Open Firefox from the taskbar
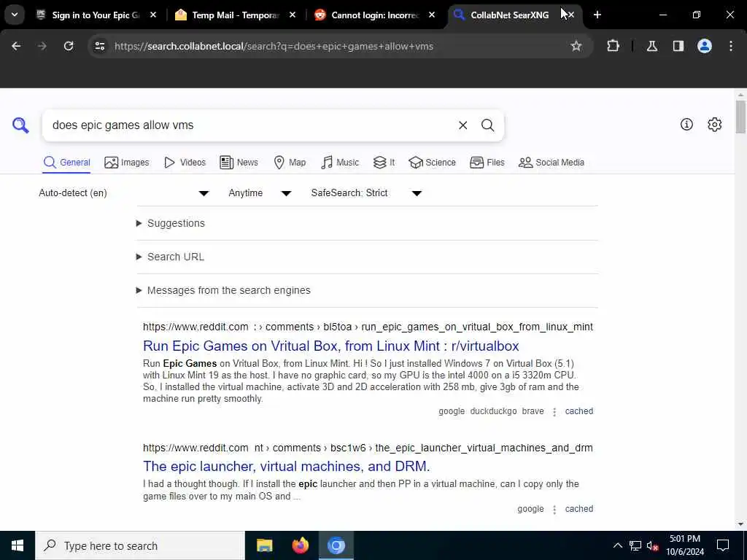 point(300,545)
